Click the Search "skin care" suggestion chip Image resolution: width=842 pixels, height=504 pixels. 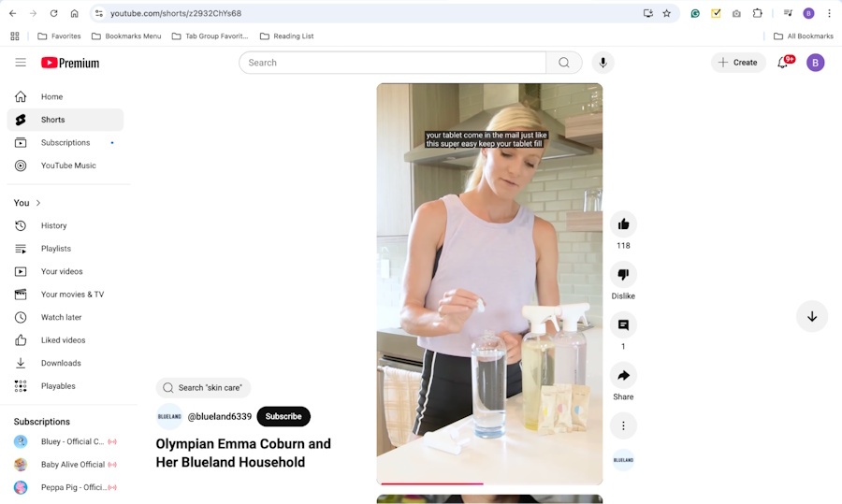203,388
